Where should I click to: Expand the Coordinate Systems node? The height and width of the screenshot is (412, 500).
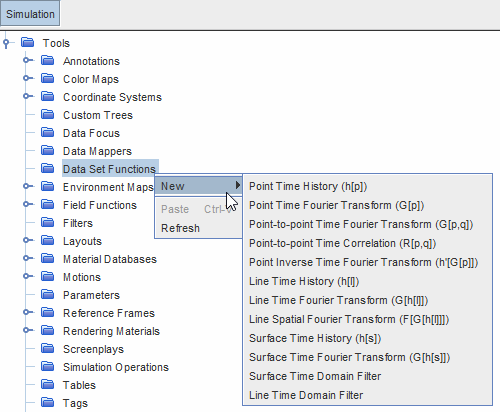27,96
